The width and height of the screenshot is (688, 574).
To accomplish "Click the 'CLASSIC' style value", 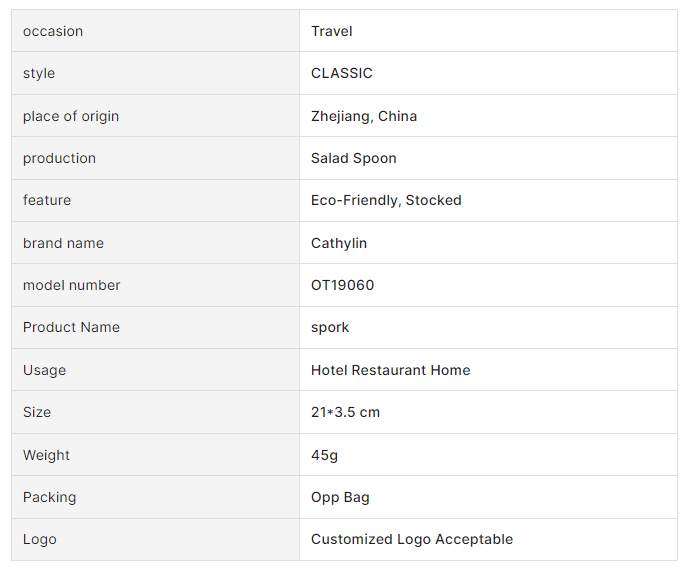I will pos(342,73).
